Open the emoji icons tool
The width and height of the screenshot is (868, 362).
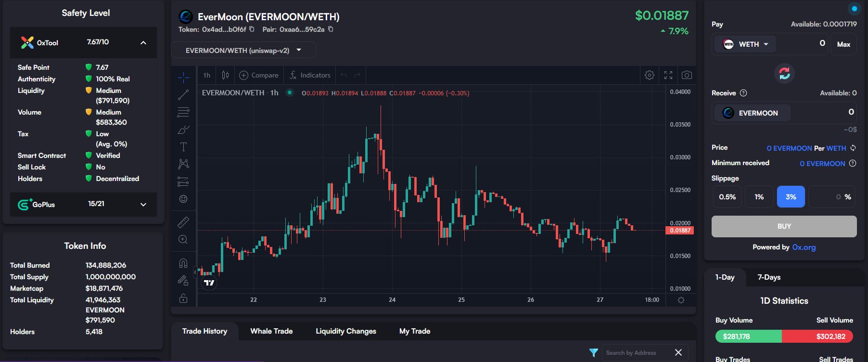[x=183, y=199]
